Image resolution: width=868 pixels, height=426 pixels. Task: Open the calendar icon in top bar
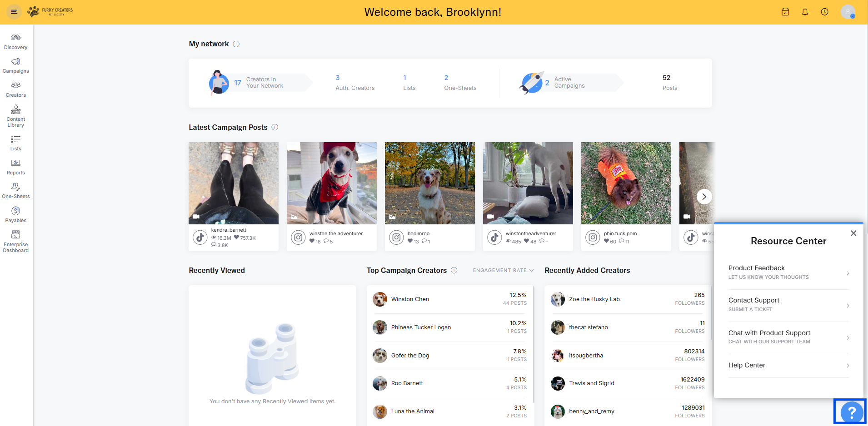pos(785,12)
